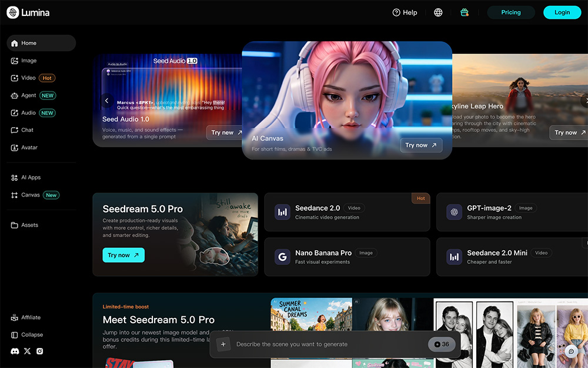Click the Seed Audio 1.0 title
Image resolution: width=588 pixels, height=368 pixels.
point(126,119)
